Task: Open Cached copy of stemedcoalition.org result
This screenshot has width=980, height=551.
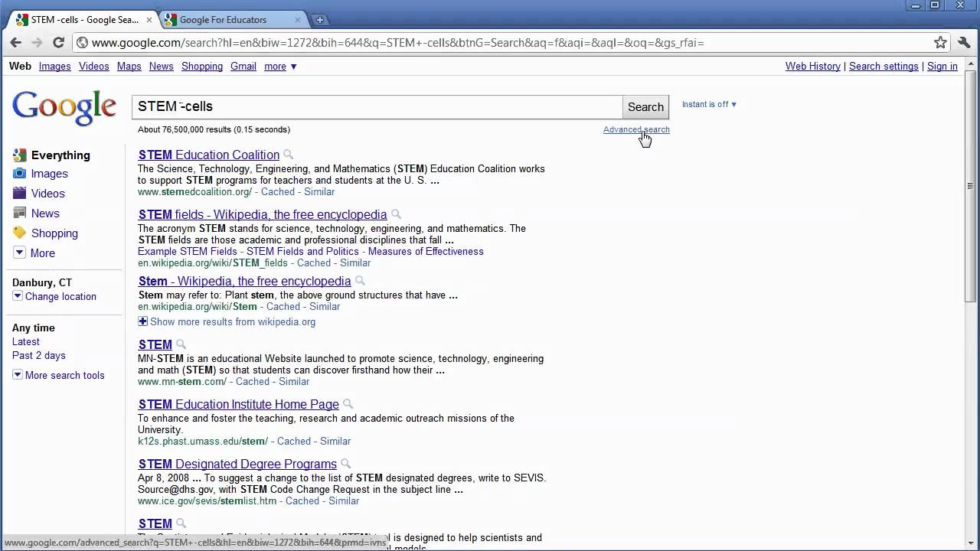Action: [x=278, y=192]
